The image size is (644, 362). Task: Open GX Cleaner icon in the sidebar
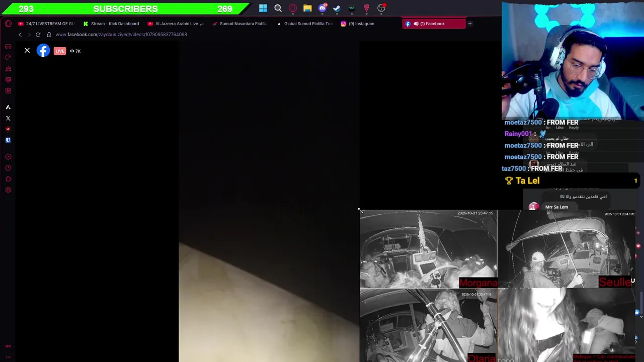coord(8,68)
